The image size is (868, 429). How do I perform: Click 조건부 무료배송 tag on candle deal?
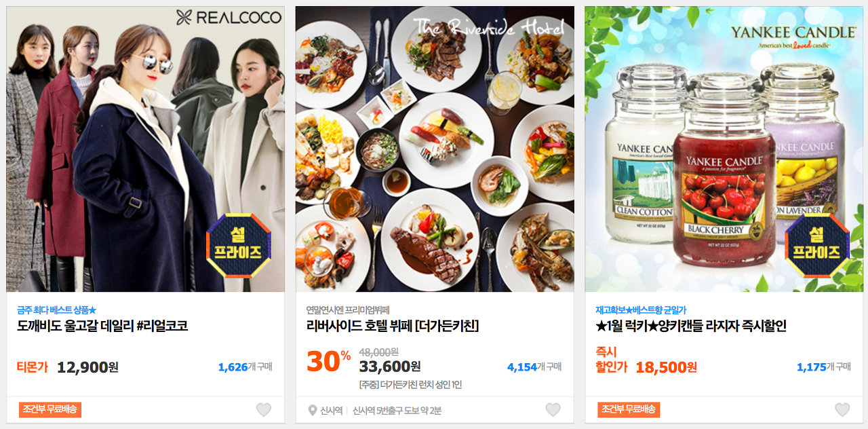(629, 409)
